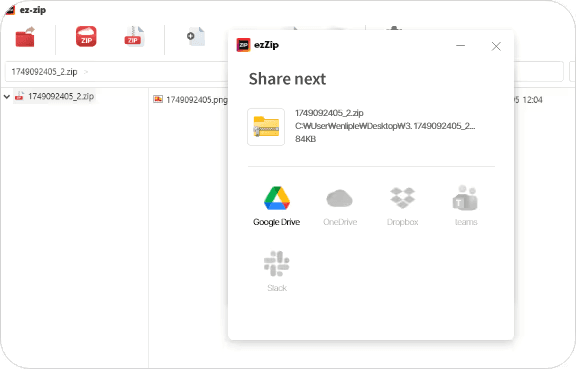The width and height of the screenshot is (576, 369).
Task: Click the breadcrumb arrow after 1749092405_2.zip
Action: click(86, 72)
